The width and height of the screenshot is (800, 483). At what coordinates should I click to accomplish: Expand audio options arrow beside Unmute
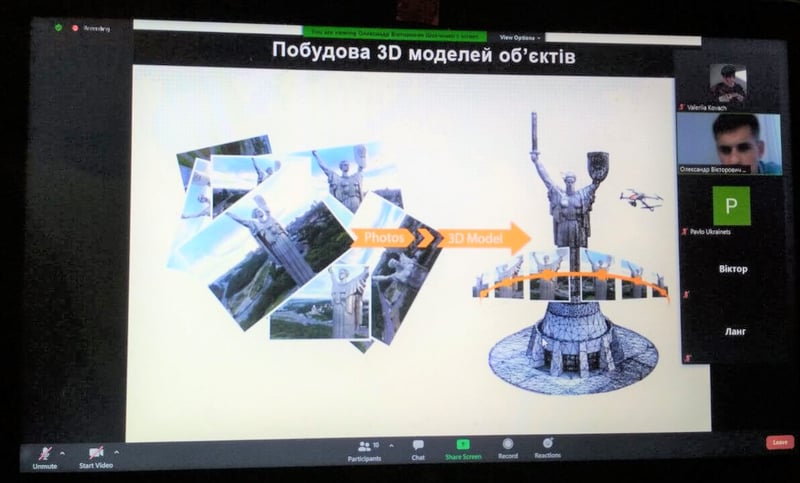click(x=62, y=452)
